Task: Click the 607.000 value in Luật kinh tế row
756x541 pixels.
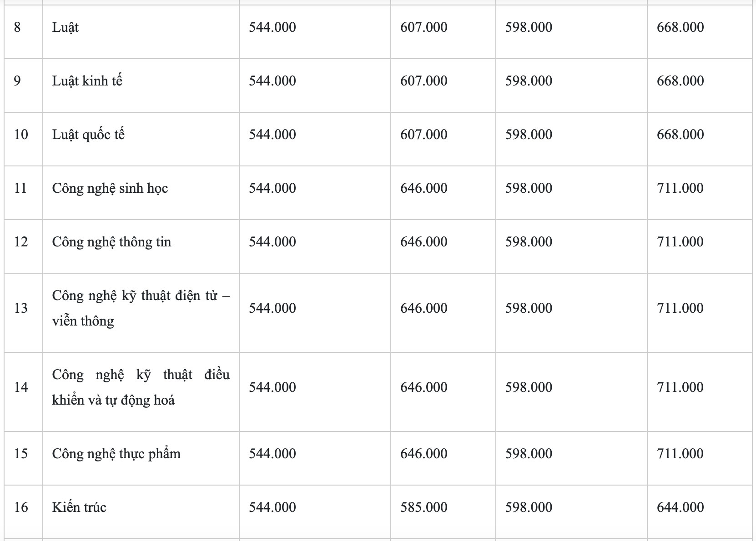Action: [424, 81]
